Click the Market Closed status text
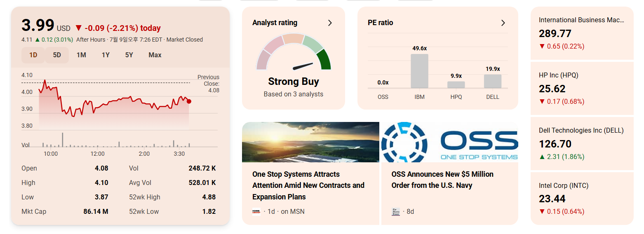Screen dimensions: 644x234 [x=184, y=40]
